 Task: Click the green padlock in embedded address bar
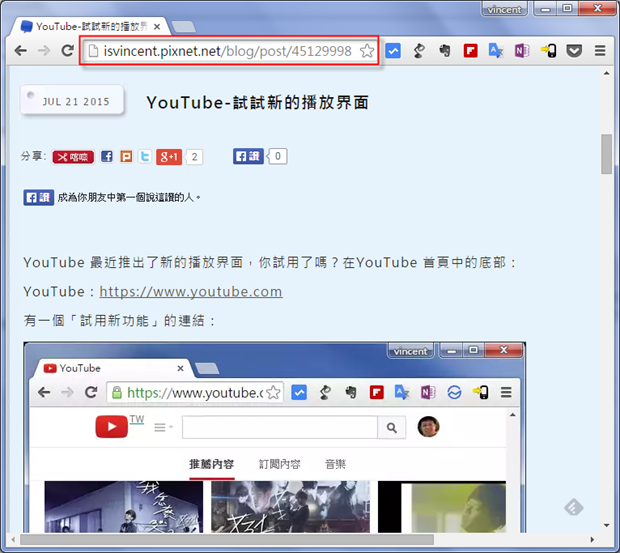117,393
